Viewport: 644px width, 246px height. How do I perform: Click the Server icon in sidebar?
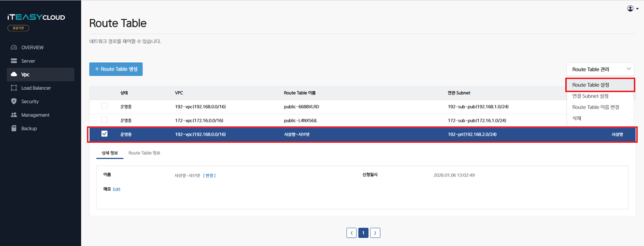tap(14, 61)
